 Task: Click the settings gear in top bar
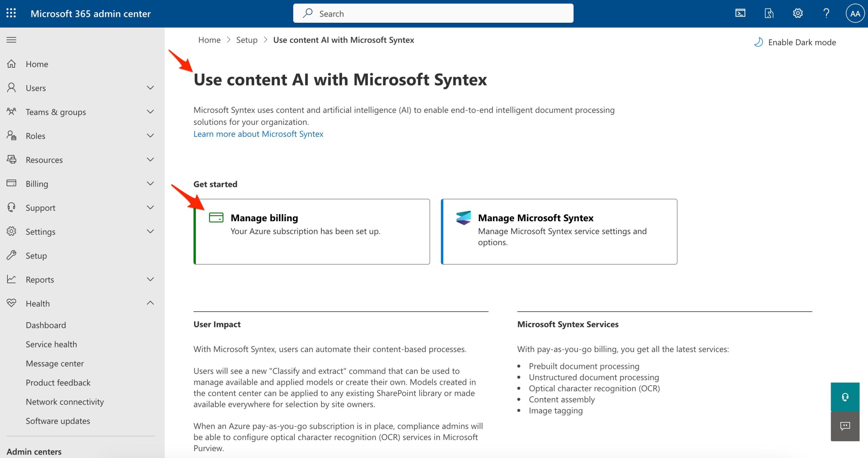797,13
